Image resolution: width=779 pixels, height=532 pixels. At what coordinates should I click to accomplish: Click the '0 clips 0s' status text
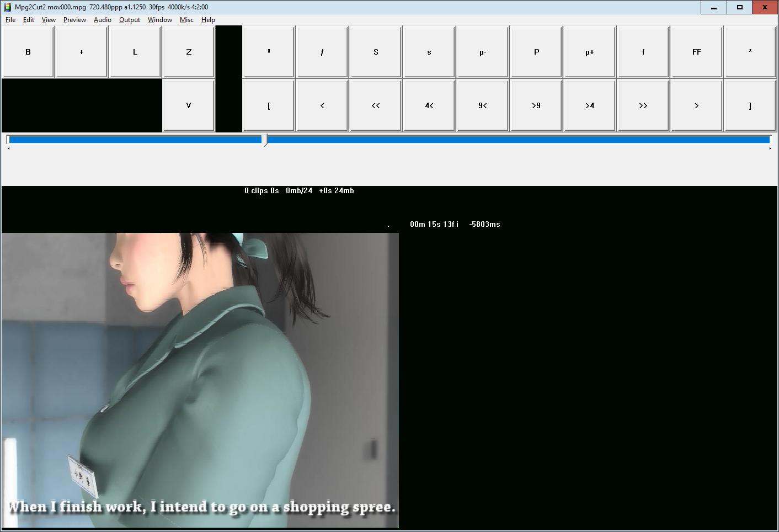(262, 191)
